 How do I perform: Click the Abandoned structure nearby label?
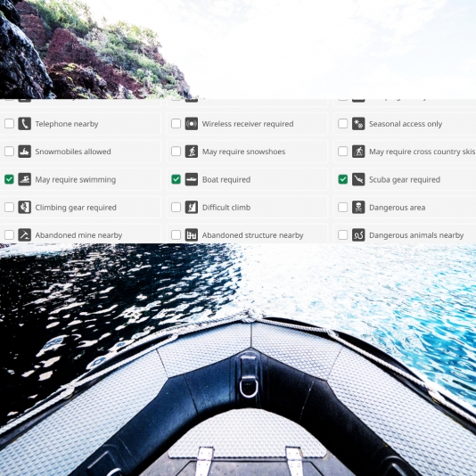click(x=252, y=235)
